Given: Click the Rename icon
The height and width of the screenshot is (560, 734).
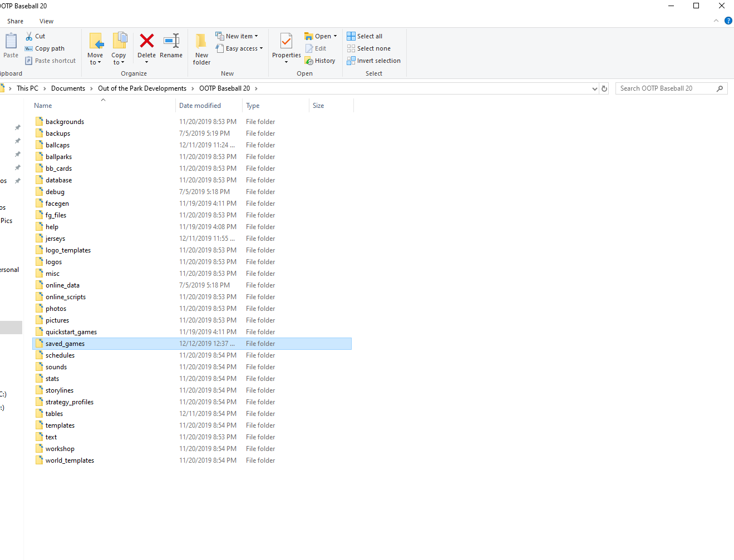Looking at the screenshot, I should pyautogui.click(x=171, y=41).
